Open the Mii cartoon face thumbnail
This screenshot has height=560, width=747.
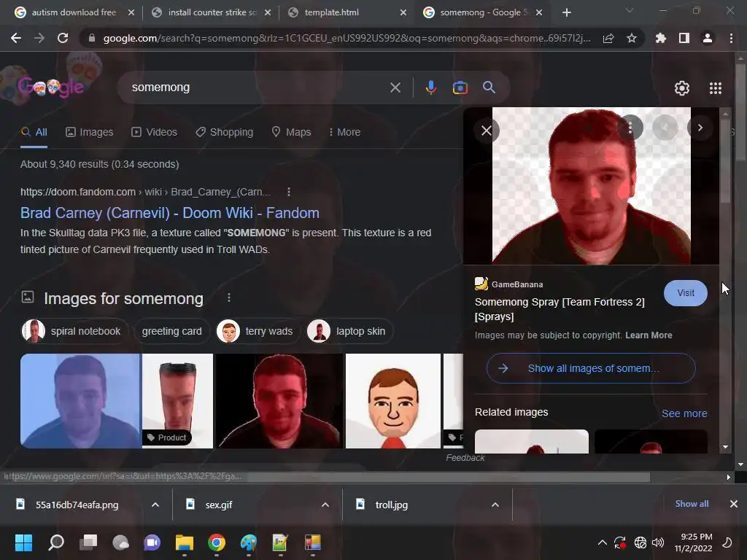click(393, 401)
